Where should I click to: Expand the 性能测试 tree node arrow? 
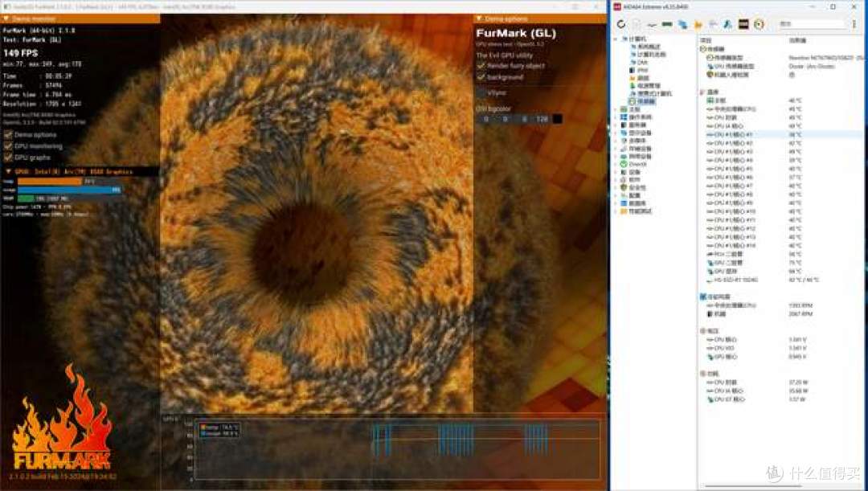pyautogui.click(x=616, y=211)
